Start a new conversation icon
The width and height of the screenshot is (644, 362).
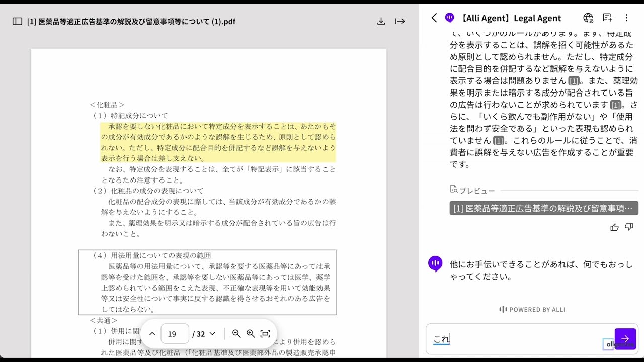coord(607,18)
